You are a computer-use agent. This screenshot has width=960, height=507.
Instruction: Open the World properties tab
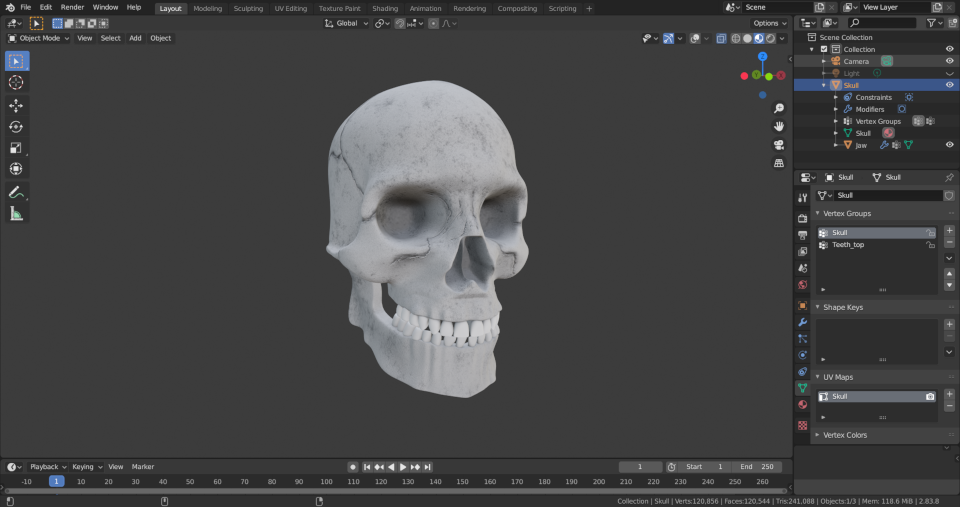point(803,285)
